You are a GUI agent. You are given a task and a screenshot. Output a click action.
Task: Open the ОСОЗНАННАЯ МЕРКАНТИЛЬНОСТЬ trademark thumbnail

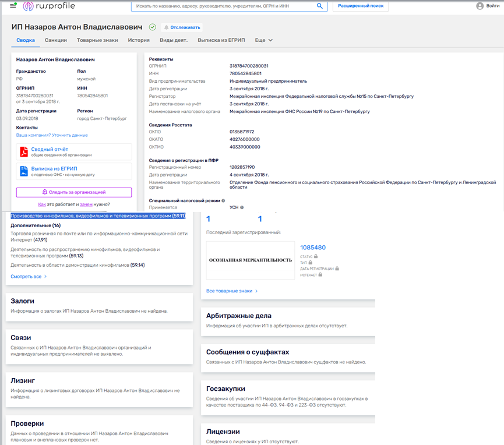(x=251, y=260)
